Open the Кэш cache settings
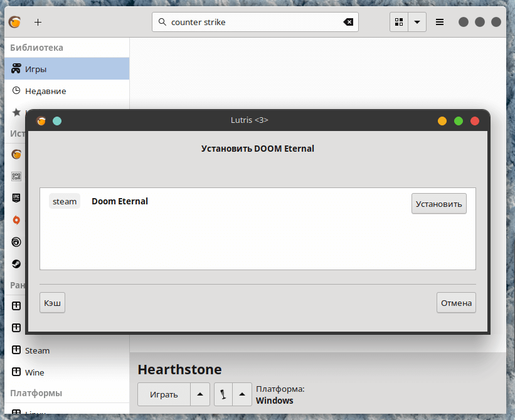The width and height of the screenshot is (515, 420). [52, 303]
